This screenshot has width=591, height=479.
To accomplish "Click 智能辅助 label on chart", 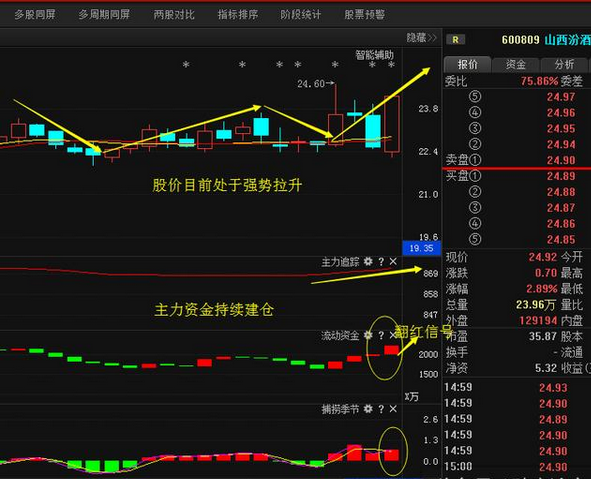I will 374,55.
